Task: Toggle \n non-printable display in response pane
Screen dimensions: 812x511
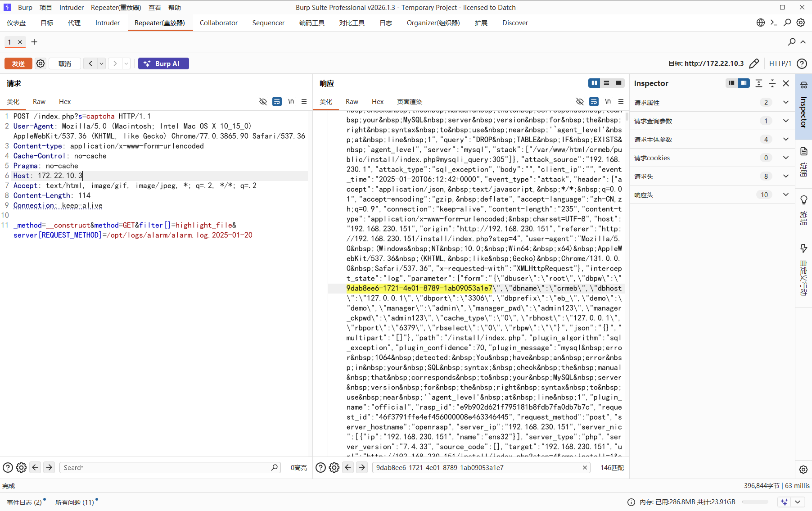Action: (608, 102)
